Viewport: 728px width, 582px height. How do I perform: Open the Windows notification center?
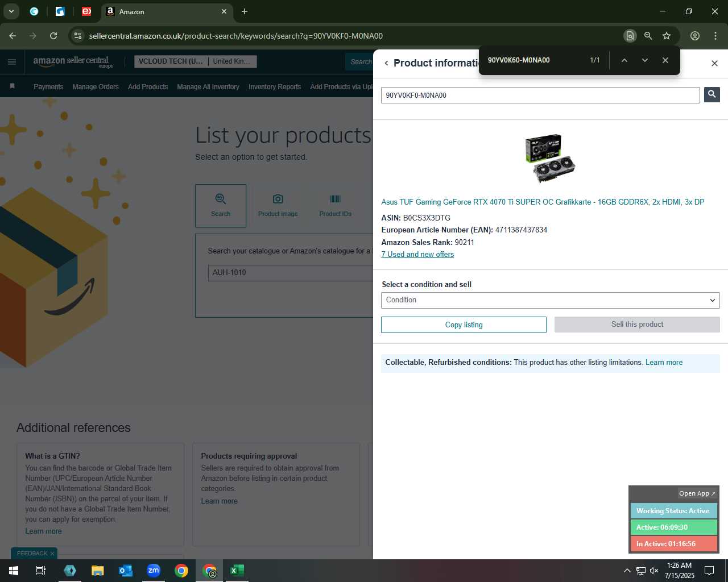click(x=709, y=571)
